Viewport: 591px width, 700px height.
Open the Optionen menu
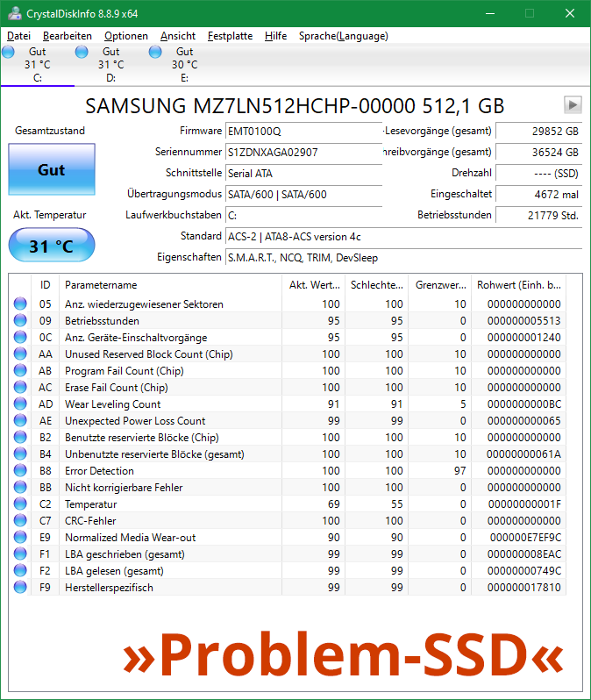(x=126, y=36)
